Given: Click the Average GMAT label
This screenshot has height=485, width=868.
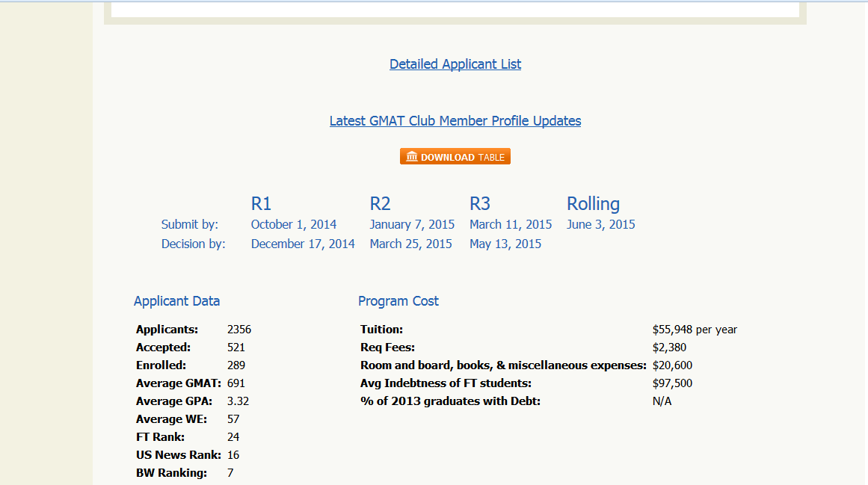Looking at the screenshot, I should click(x=178, y=383).
